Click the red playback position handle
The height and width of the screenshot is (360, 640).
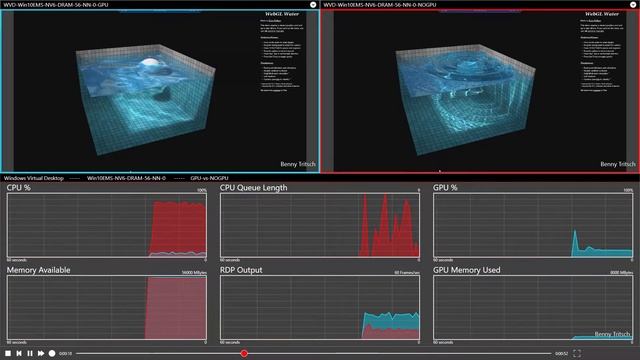pos(244,353)
